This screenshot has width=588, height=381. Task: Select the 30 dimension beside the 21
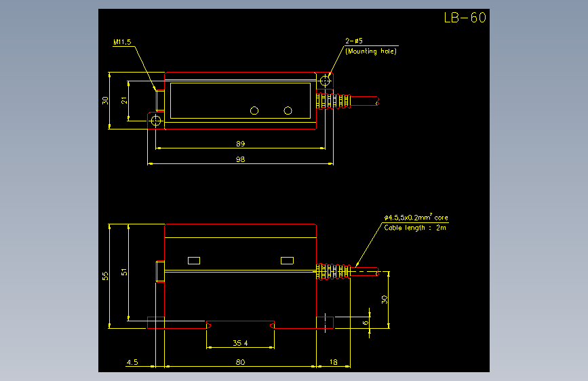pos(105,100)
